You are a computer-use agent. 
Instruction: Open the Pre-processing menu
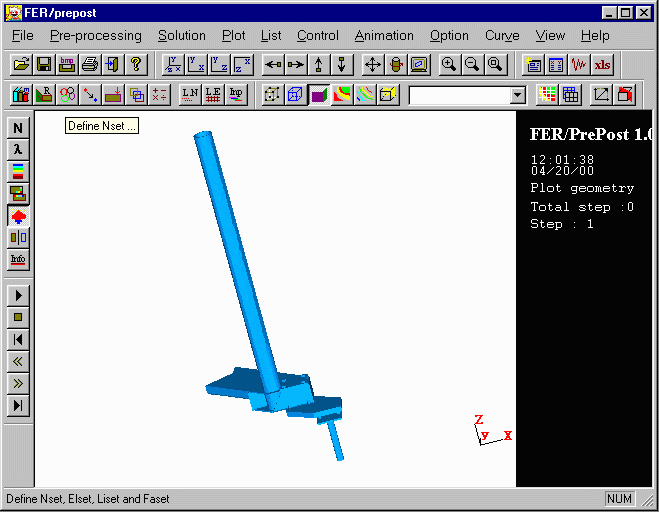[x=95, y=35]
